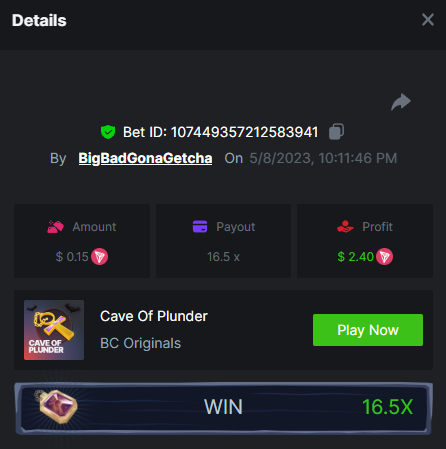446x449 pixels.
Task: Click the green verified shield icon
Action: [x=108, y=132]
